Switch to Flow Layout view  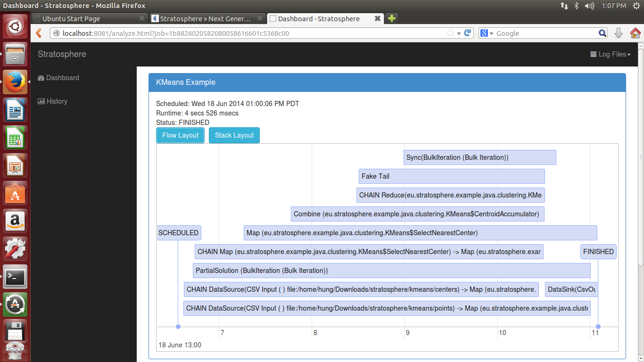click(180, 135)
